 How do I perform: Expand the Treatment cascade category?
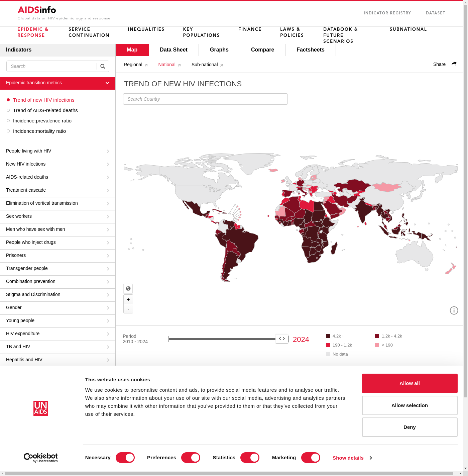(x=57, y=190)
